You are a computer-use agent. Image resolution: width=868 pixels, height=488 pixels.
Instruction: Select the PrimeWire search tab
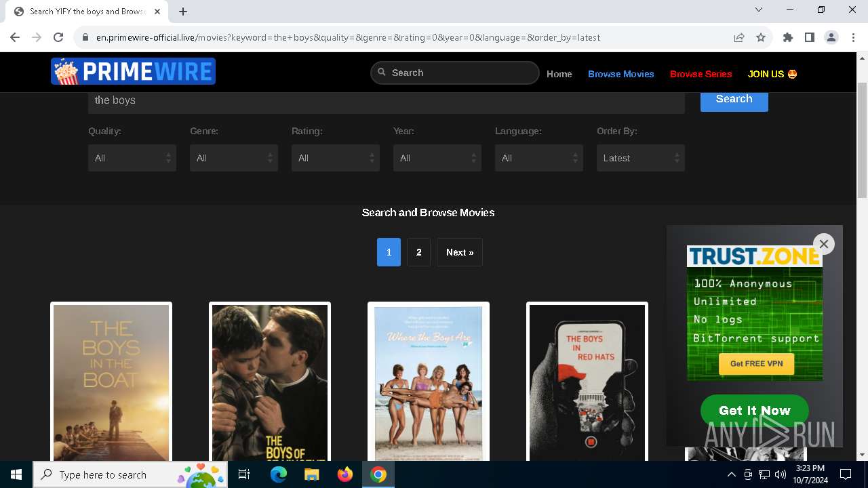85,11
